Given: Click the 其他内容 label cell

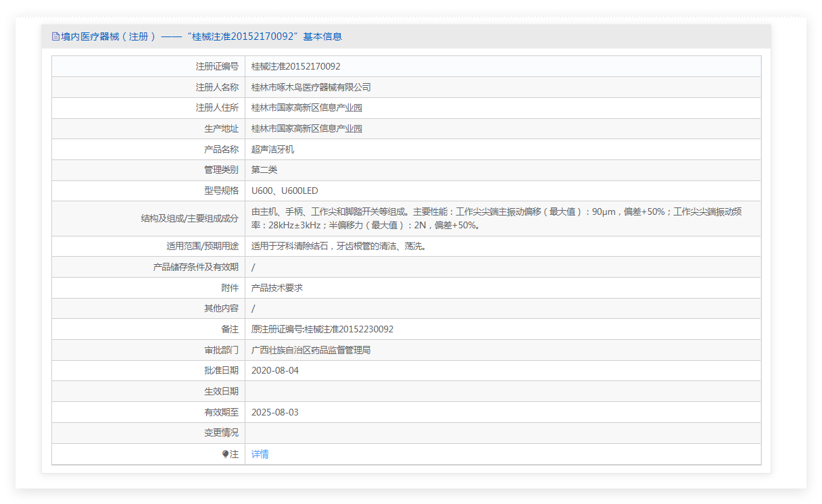Looking at the screenshot, I should click(149, 308).
